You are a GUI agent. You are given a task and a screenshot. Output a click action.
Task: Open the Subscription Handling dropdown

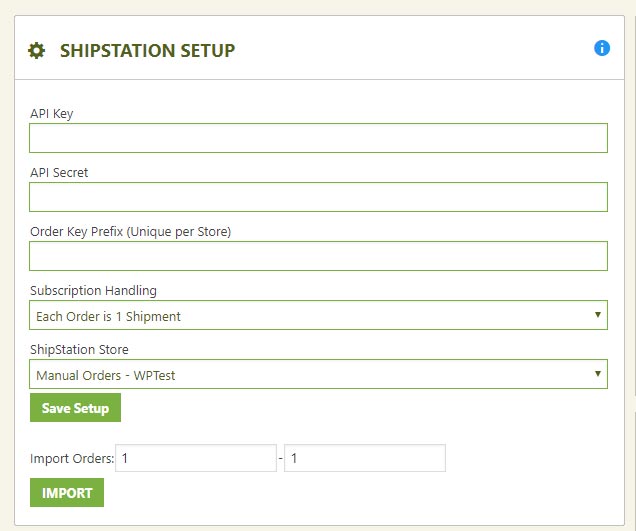[318, 315]
